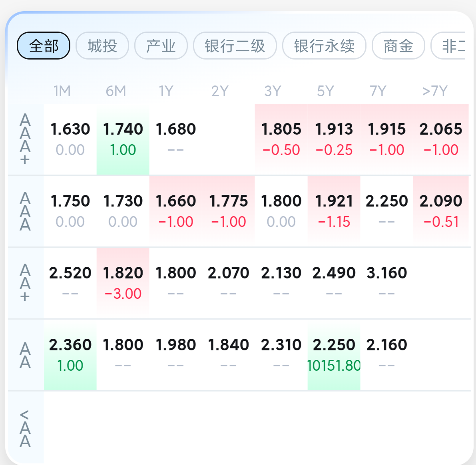Click the AAA+ >7Y cell 2.065
Screen dimensions: 476x465
[441, 139]
